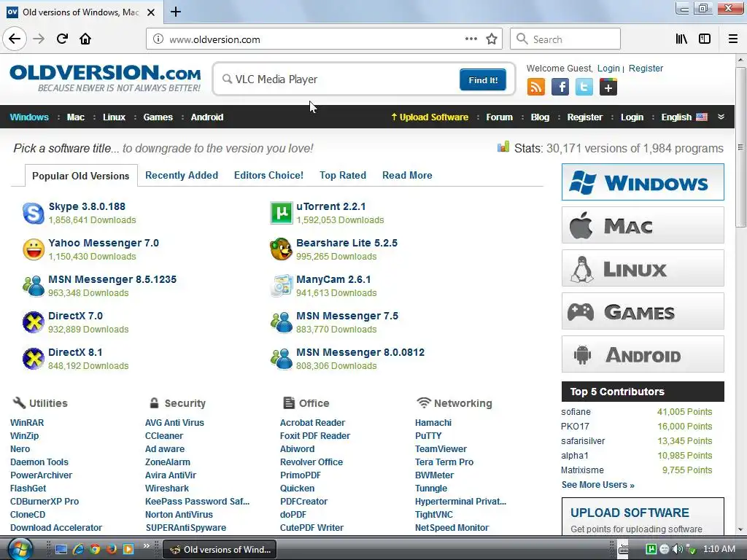Open the volume speaker tray icon
This screenshot has height=560, width=747.
678,549
